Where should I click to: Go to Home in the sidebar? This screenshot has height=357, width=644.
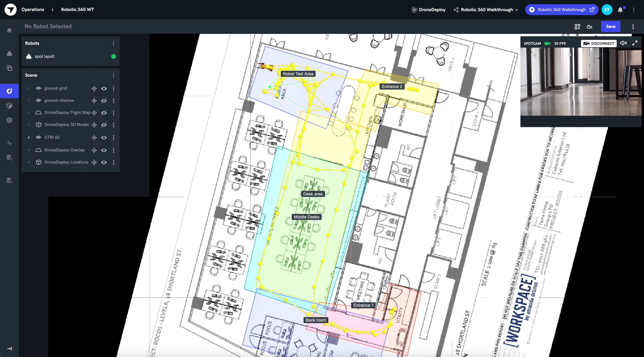coord(9,30)
